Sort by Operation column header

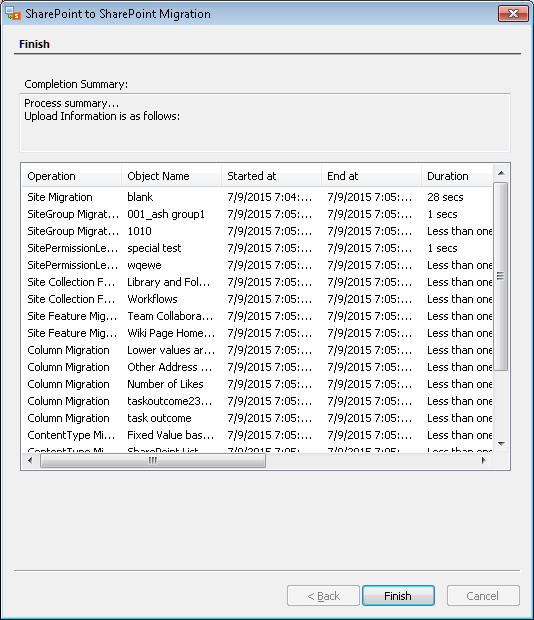pyautogui.click(x=71, y=176)
